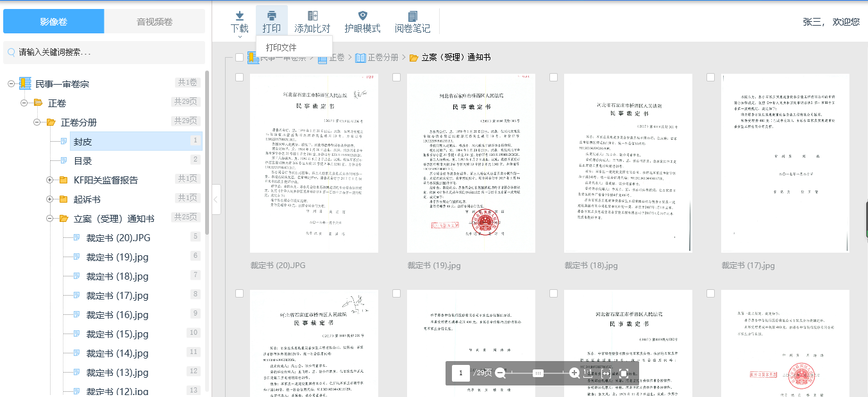
Task: Click 正卷分册 in the breadcrumb path
Action: (x=383, y=58)
